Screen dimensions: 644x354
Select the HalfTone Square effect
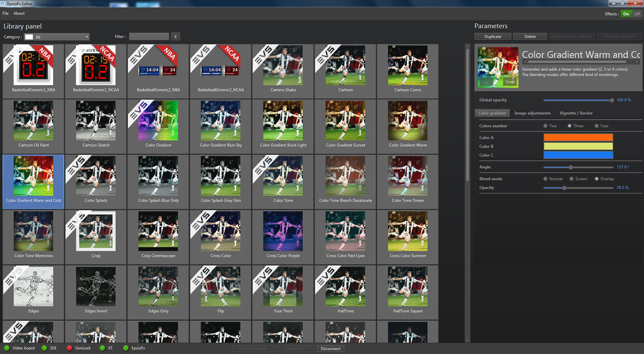pos(408,293)
